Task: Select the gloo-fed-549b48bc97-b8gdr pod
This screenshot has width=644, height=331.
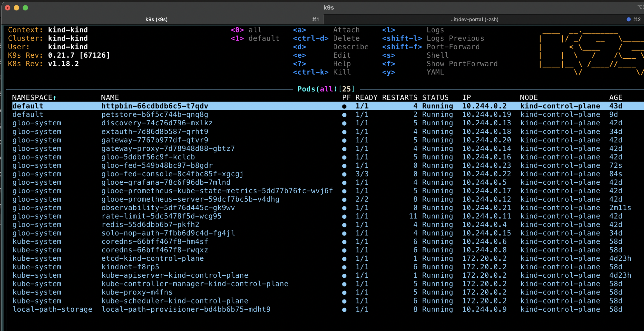Action: point(157,165)
